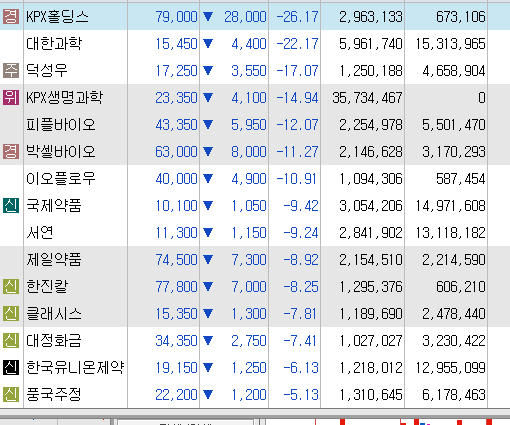Image resolution: width=510 pixels, height=425 pixels.
Task: Click price 63,000 for 박셀바이오
Action: (177, 152)
